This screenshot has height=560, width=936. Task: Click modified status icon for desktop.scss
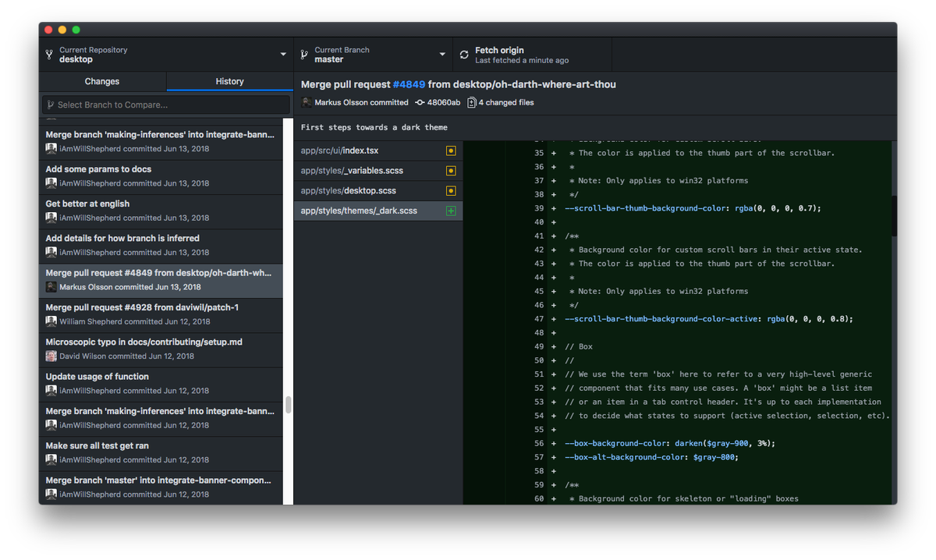pyautogui.click(x=451, y=191)
